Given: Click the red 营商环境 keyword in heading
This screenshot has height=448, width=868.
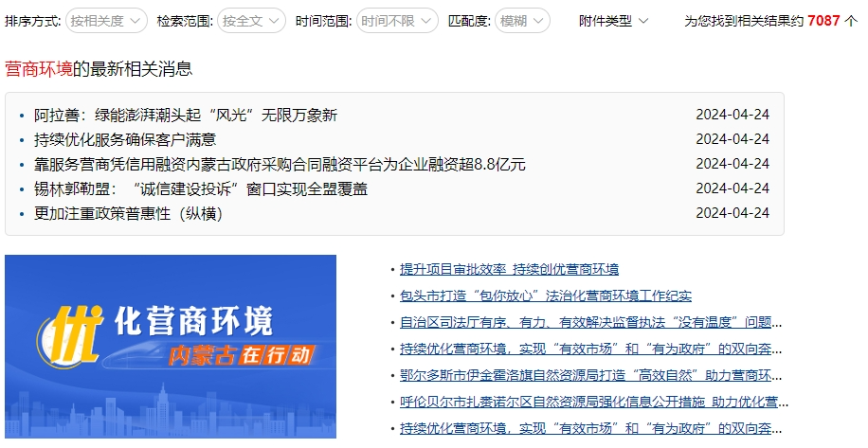Looking at the screenshot, I should coord(39,68).
